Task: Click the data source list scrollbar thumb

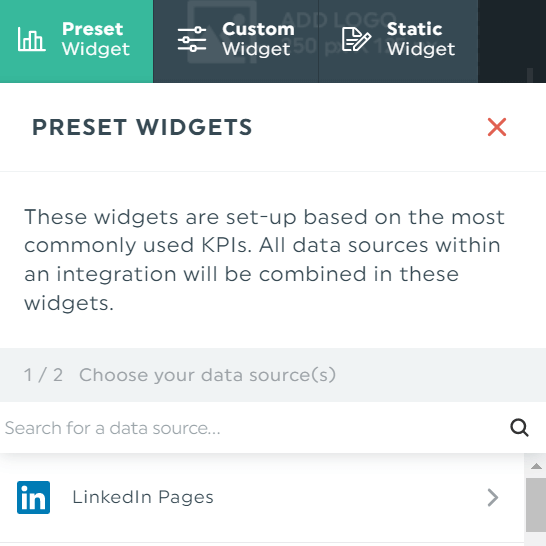Action: [x=536, y=505]
